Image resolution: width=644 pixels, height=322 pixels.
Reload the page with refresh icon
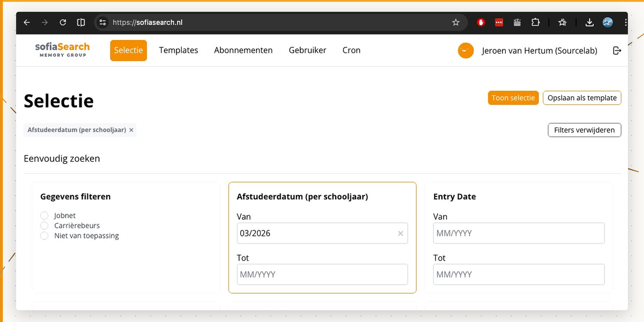coord(63,23)
